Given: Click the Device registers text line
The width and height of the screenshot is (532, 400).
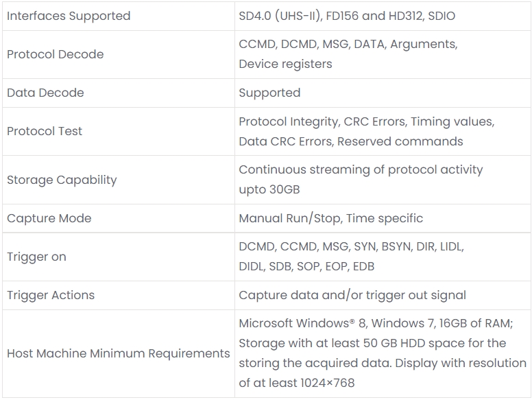Looking at the screenshot, I should (285, 64).
